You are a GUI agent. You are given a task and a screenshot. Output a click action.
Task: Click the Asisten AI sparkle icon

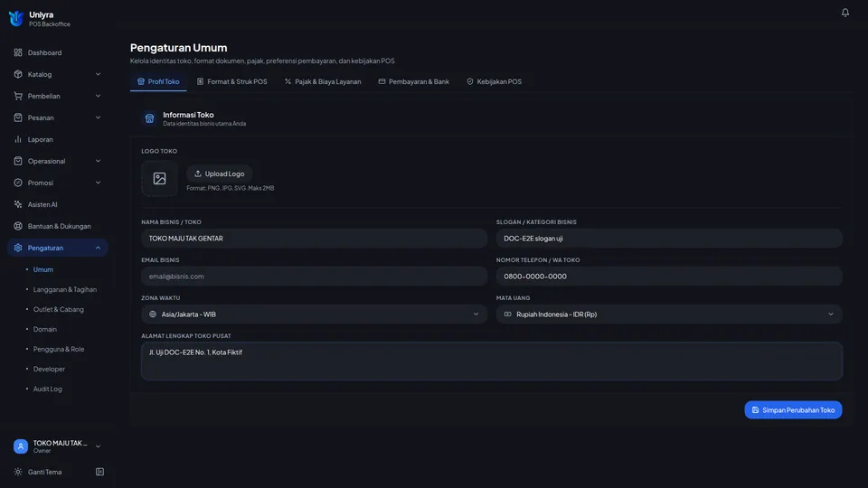tap(18, 204)
